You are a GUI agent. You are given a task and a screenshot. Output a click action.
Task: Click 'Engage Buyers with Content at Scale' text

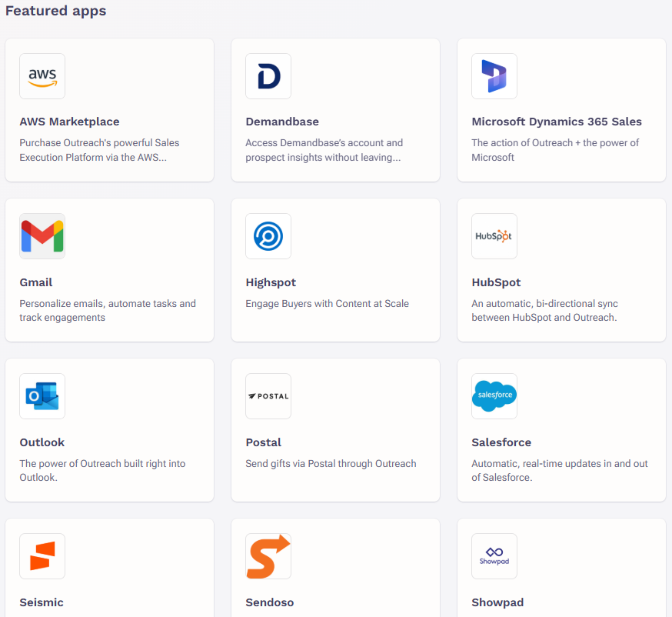327,304
